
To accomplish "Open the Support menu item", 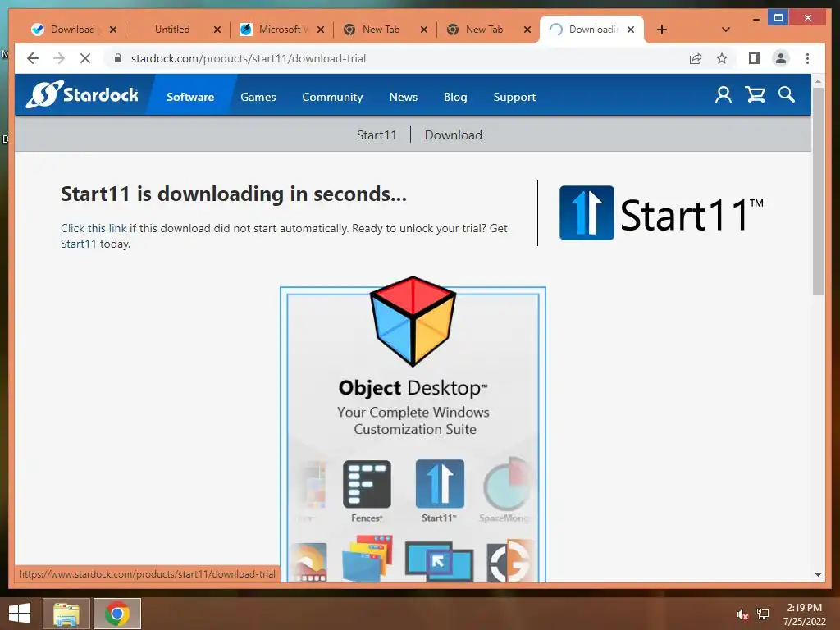I will point(514,97).
